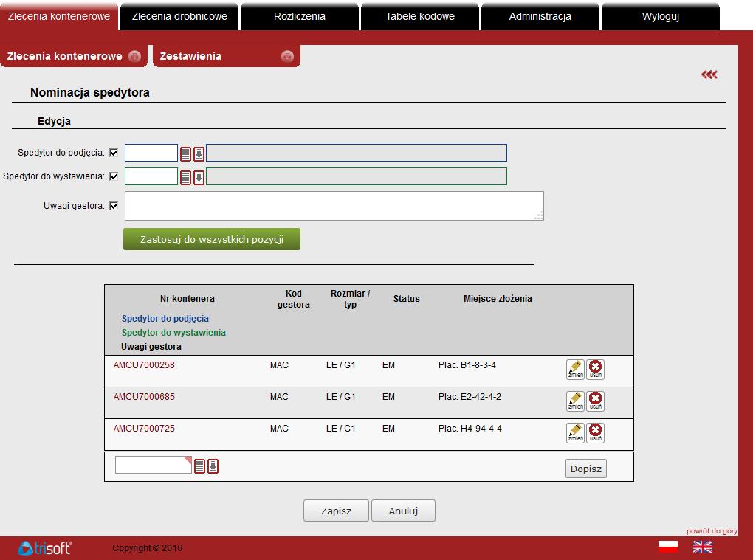Click new container number input field

tap(154, 465)
